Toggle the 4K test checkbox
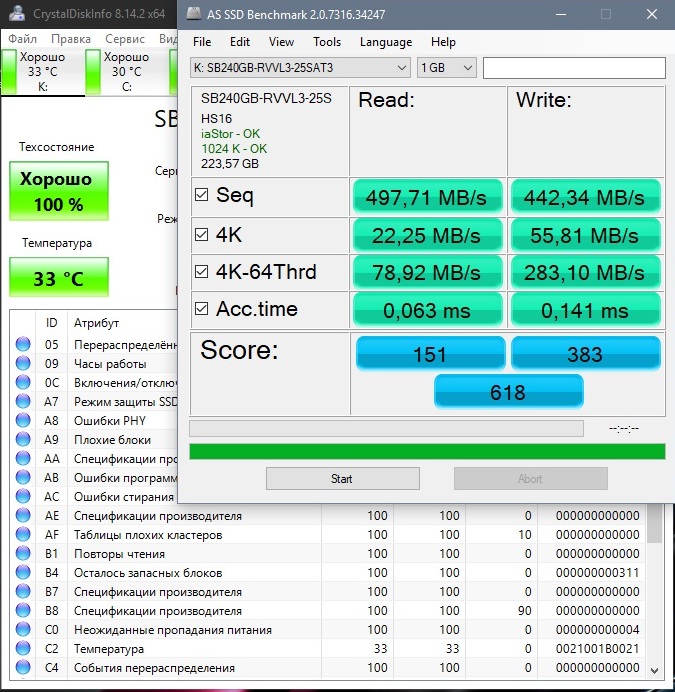This screenshot has width=675, height=692. pos(201,234)
